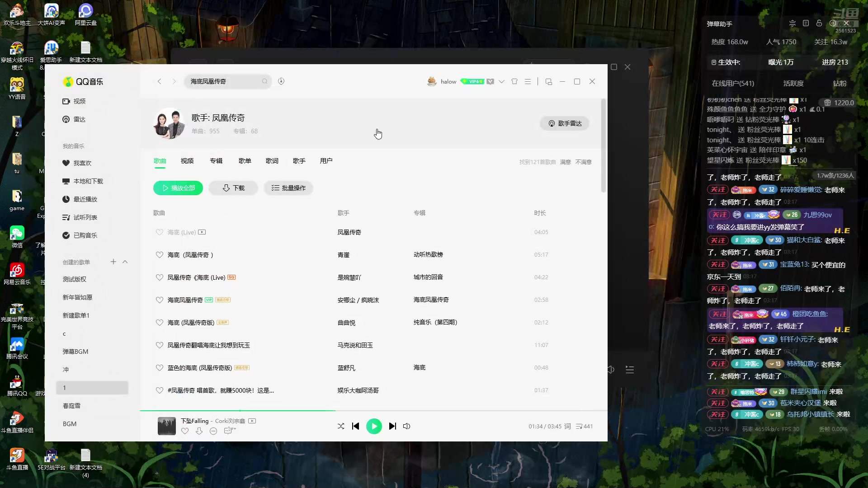Open playlist 春庭雪

point(71,406)
